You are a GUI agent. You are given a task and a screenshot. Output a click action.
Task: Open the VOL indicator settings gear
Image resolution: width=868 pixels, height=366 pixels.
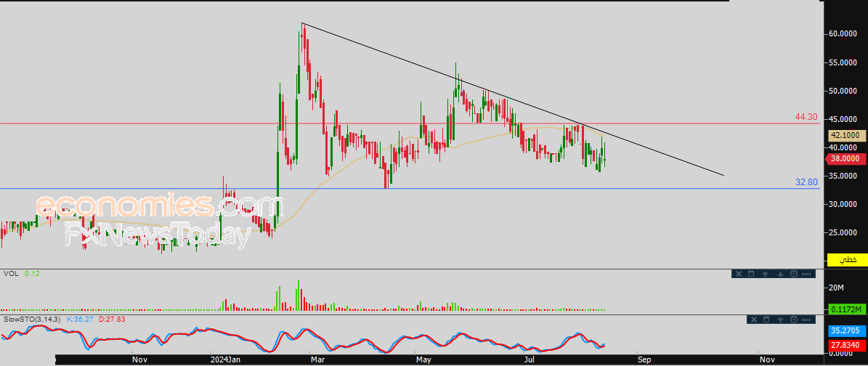pos(793,274)
